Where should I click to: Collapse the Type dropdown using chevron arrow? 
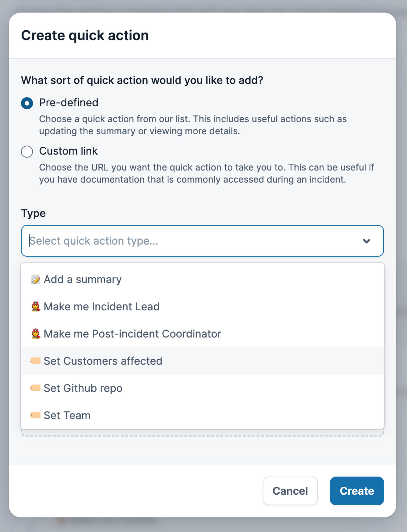pyautogui.click(x=366, y=241)
